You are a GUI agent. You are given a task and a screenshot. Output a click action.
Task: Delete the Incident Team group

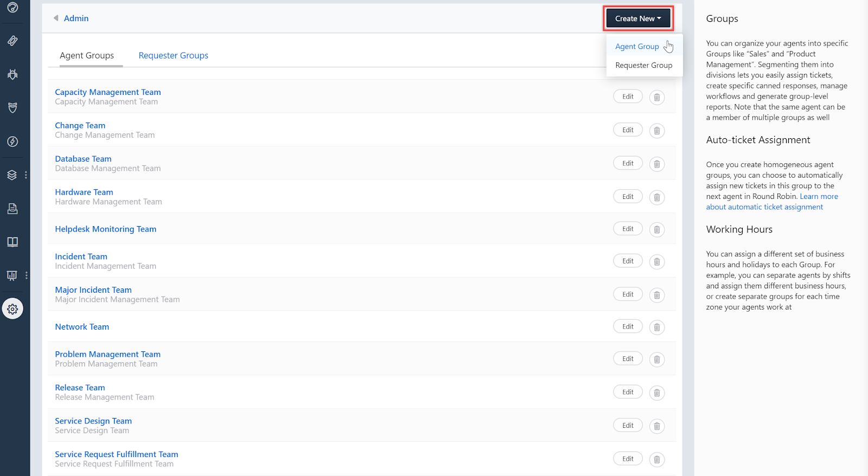point(657,262)
